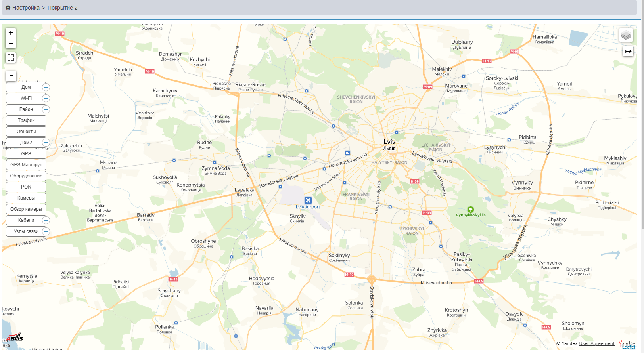Click the Vynnyky town label
This screenshot has height=353, width=644.
coord(522,185)
